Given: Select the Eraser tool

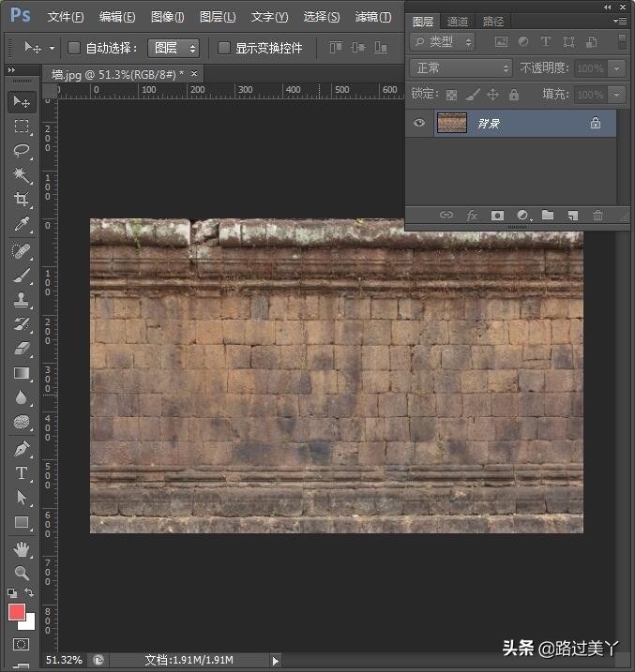Looking at the screenshot, I should pos(22,348).
